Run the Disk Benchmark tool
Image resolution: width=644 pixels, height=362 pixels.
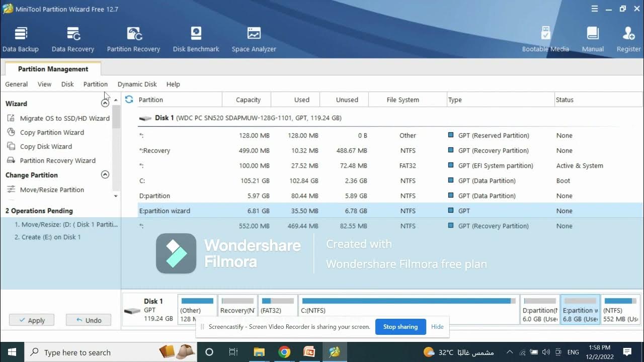(x=196, y=39)
